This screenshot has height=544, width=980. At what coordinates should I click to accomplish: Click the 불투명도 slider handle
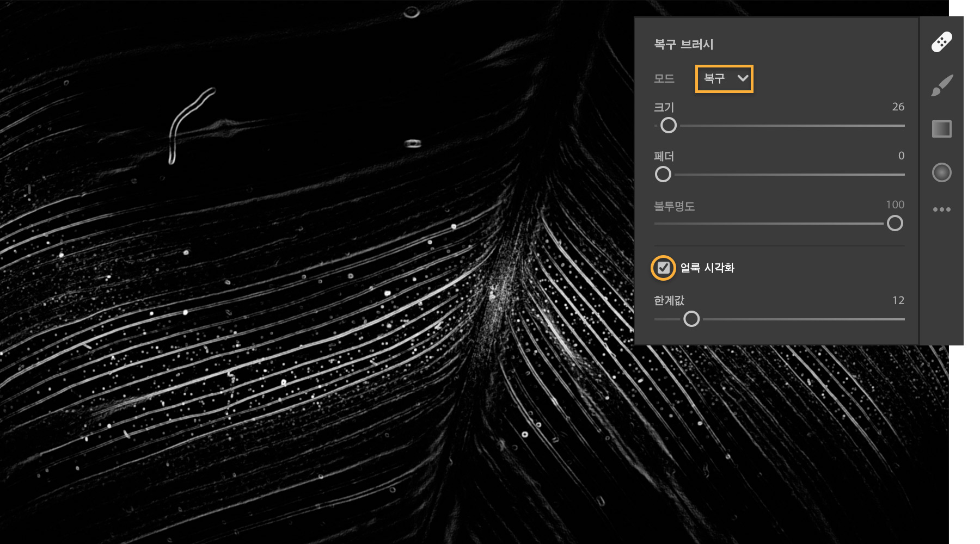coord(895,224)
